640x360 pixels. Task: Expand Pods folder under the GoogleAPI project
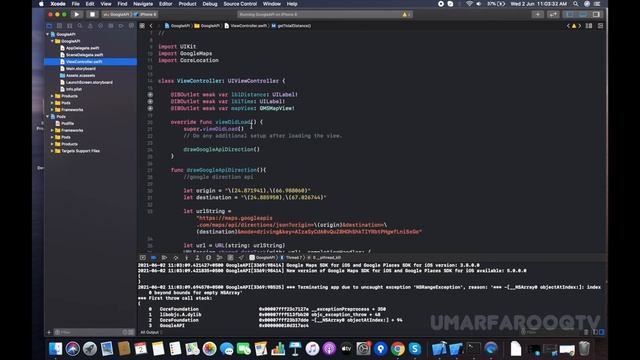point(52,103)
